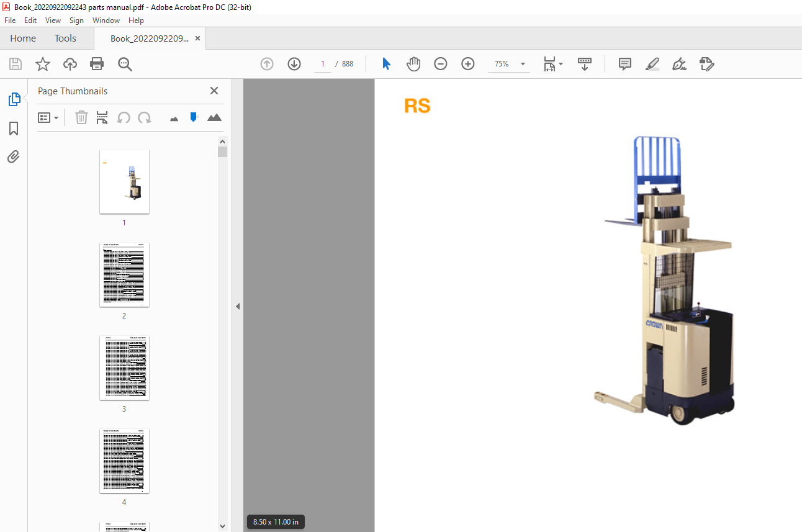This screenshot has height=532, width=802.
Task: Enlarge thumbnail size large mountain icon
Action: 214,117
